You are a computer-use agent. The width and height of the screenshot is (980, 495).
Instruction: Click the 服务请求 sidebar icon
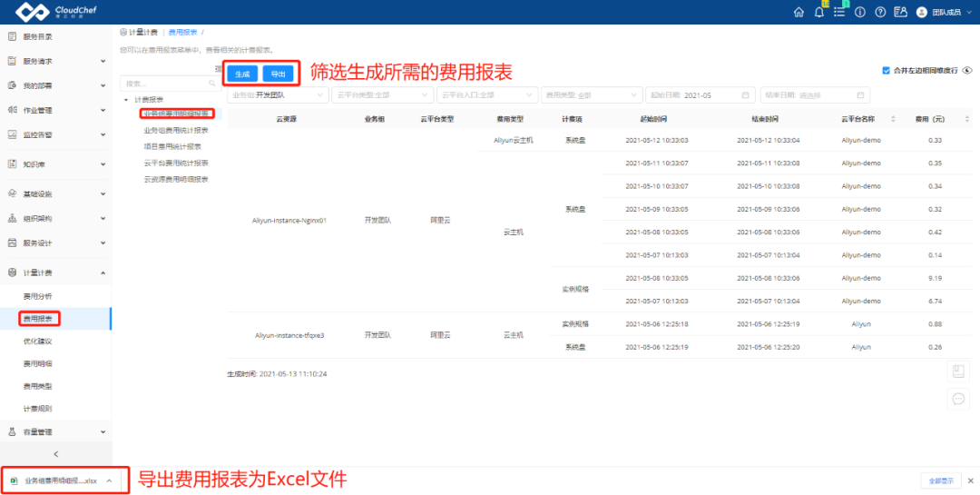pos(12,61)
